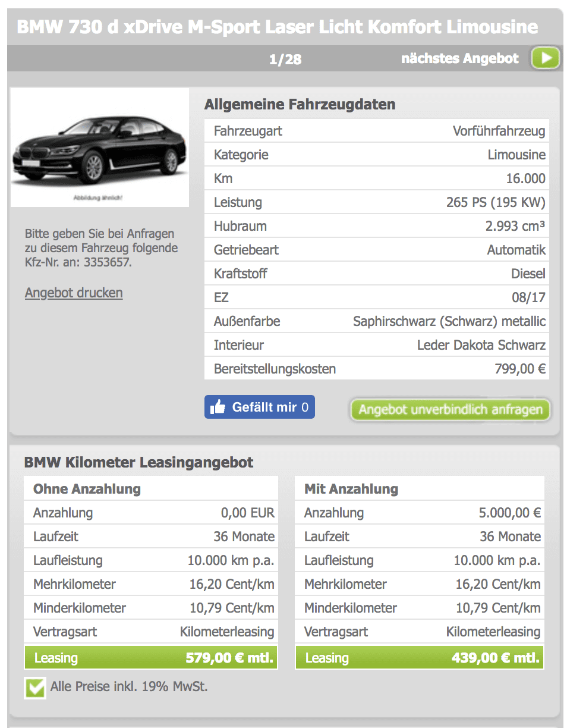
Task: Go to next offer with green arrow
Action: click(546, 58)
